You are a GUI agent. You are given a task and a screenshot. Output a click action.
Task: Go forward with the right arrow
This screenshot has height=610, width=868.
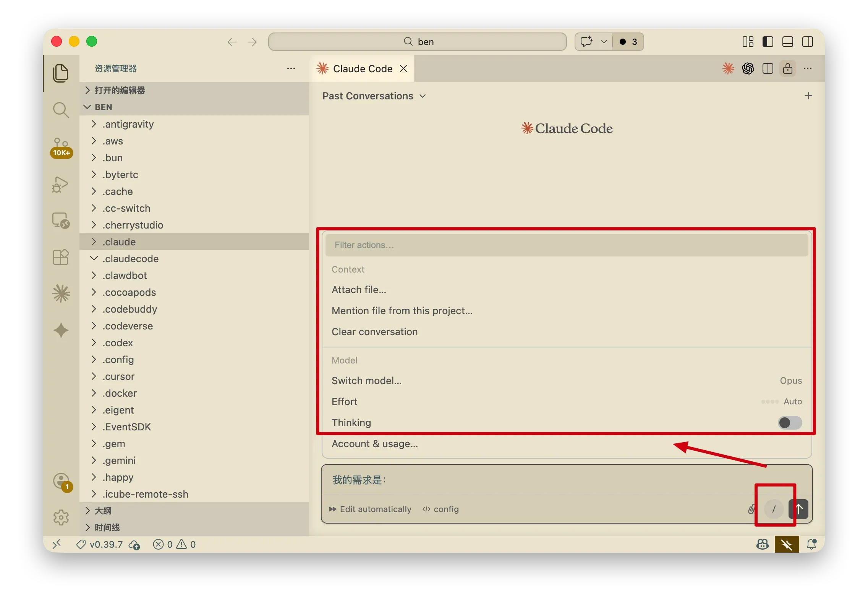252,42
